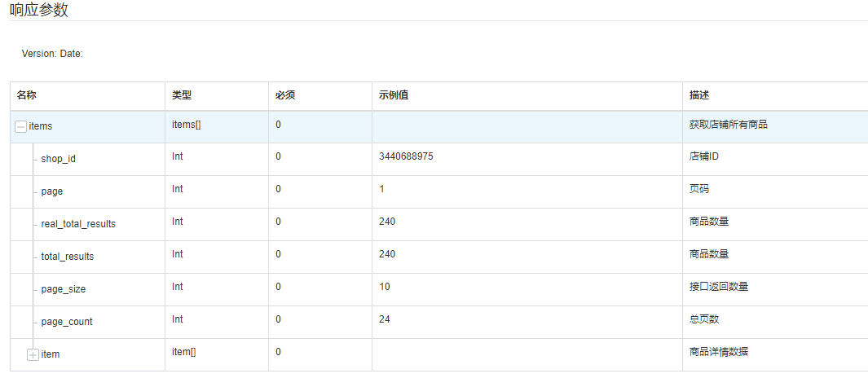Click the Version: Date: text

(x=52, y=54)
